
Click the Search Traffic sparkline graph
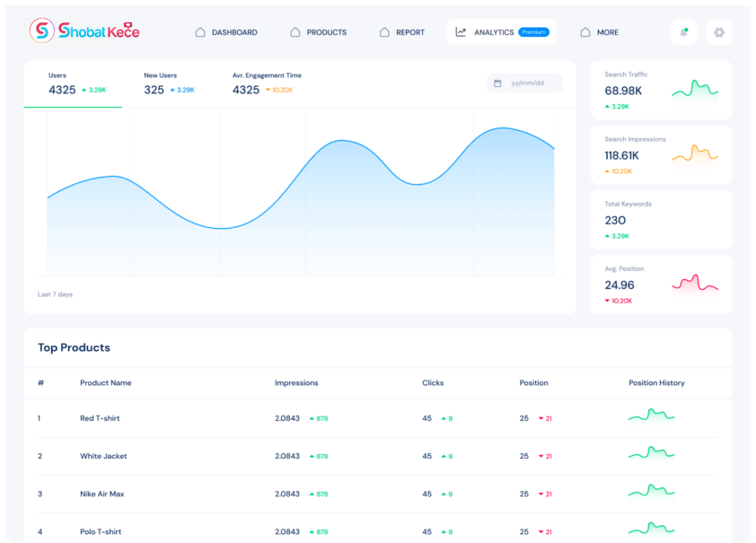click(695, 90)
